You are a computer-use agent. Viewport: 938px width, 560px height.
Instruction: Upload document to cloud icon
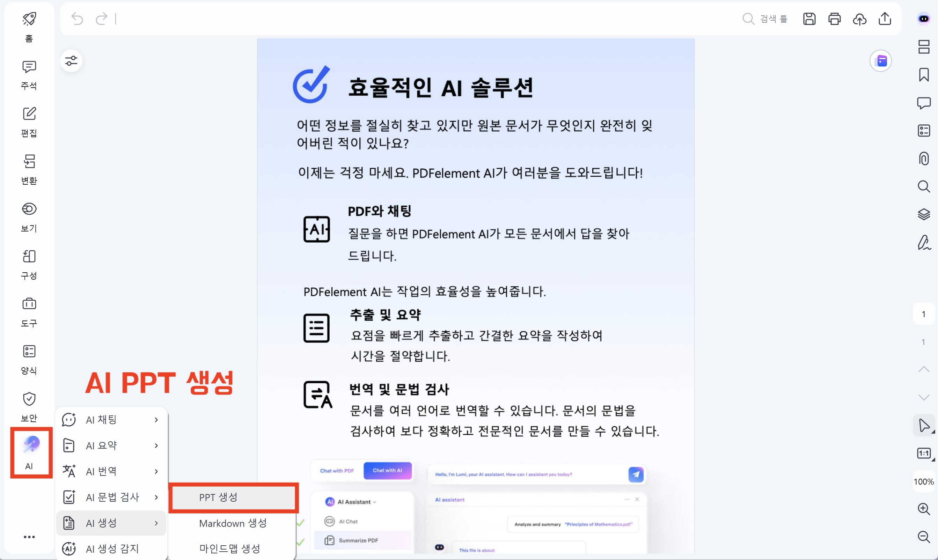(x=859, y=19)
